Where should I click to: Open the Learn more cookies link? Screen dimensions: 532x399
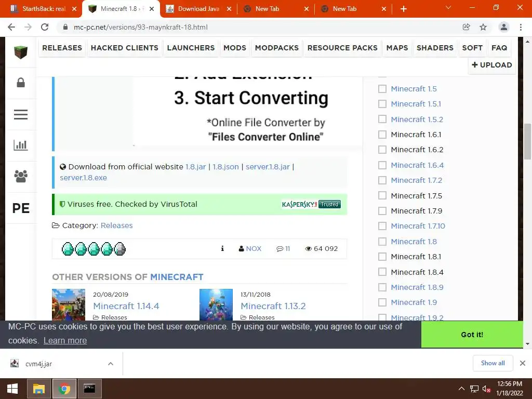click(65, 340)
